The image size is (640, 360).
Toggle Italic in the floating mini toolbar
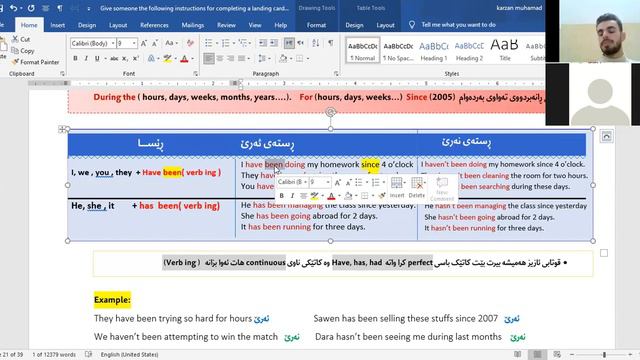pos(292,196)
